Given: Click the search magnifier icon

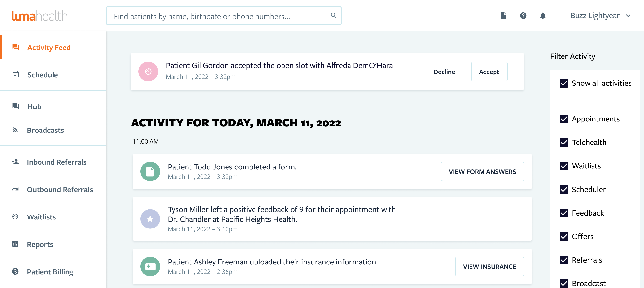Looking at the screenshot, I should (x=333, y=15).
